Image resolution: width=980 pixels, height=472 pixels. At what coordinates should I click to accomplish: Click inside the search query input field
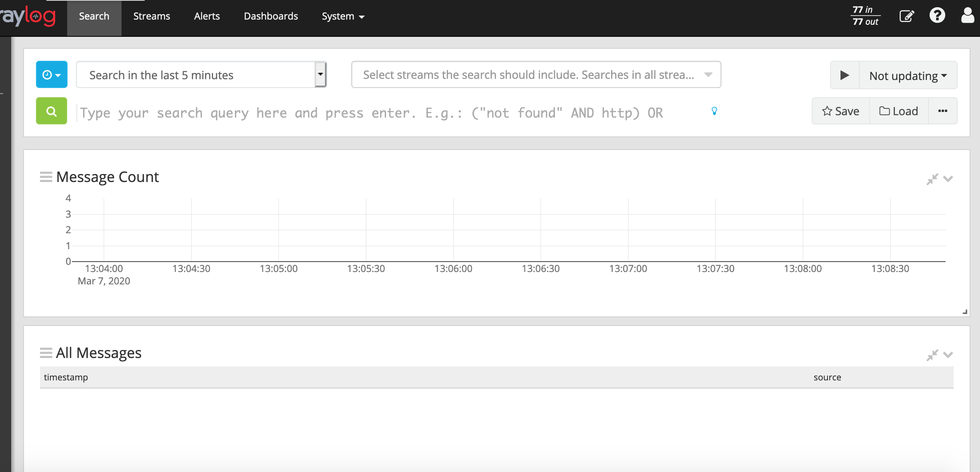coord(360,112)
